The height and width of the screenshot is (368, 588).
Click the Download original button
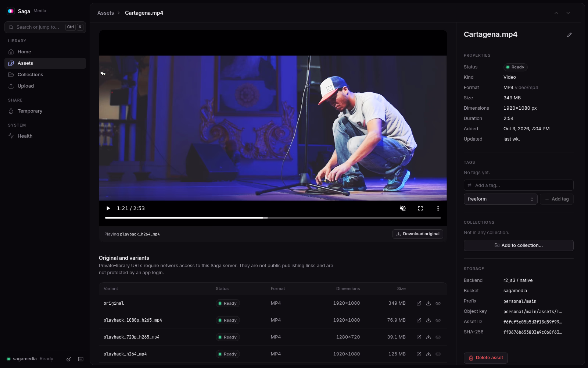pyautogui.click(x=418, y=234)
